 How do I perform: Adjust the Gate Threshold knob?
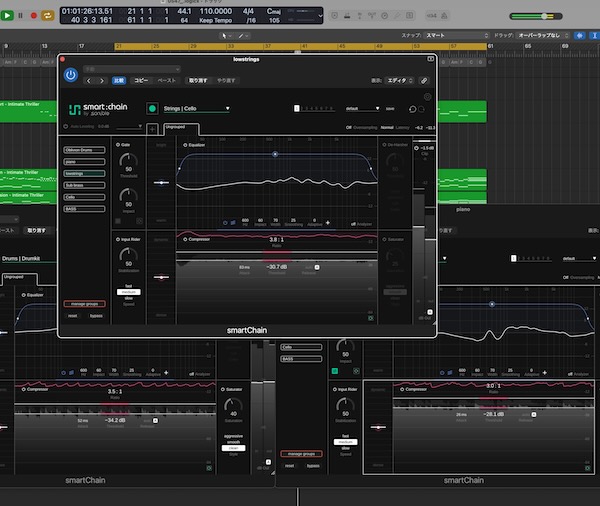129,162
